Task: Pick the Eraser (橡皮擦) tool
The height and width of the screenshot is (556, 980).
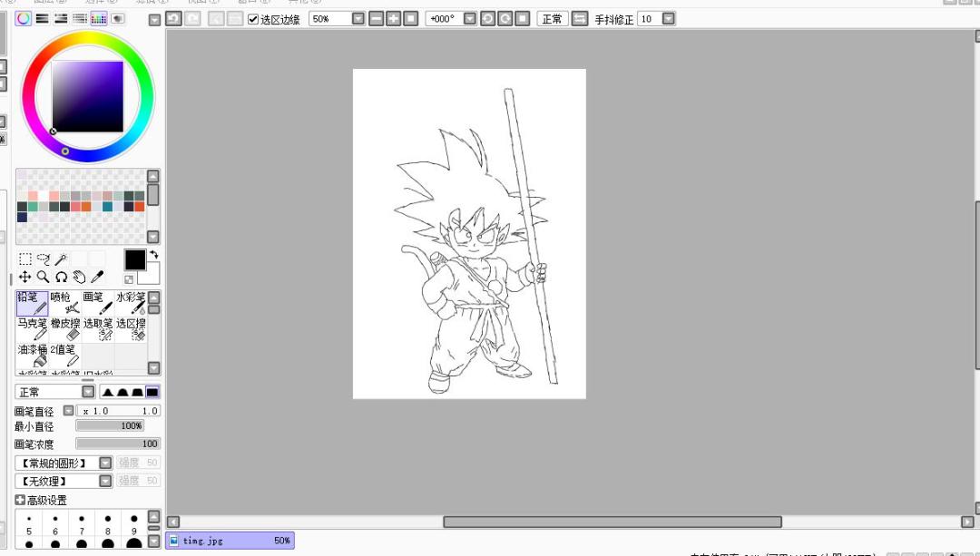Action: point(64,329)
